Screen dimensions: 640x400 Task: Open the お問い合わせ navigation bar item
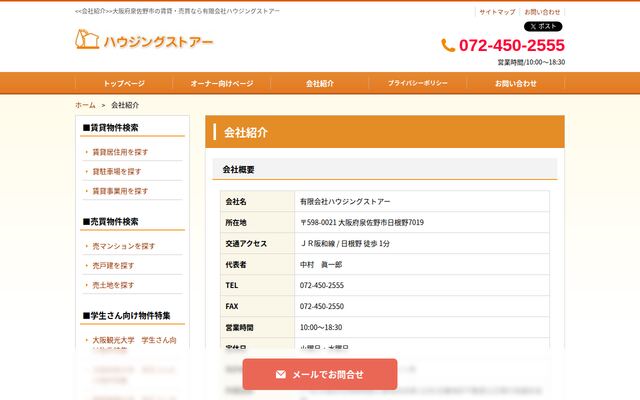click(x=516, y=83)
